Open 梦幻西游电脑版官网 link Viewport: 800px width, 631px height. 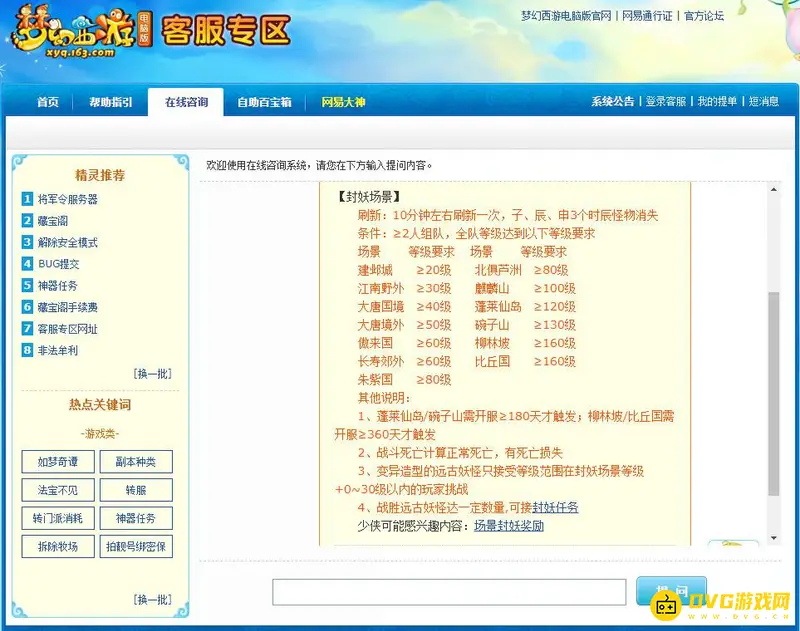(x=566, y=16)
